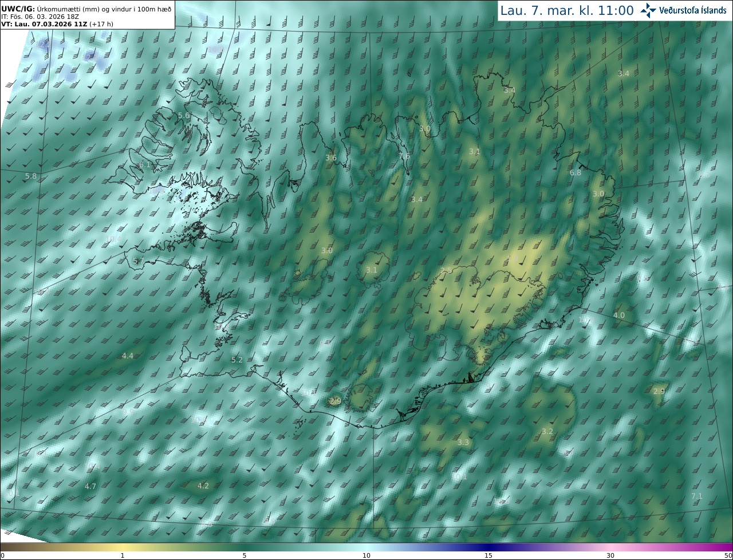Viewport: 733px width, 560px height.
Task: Click the 4.4 value southwest of Iceland
Action: 128,356
